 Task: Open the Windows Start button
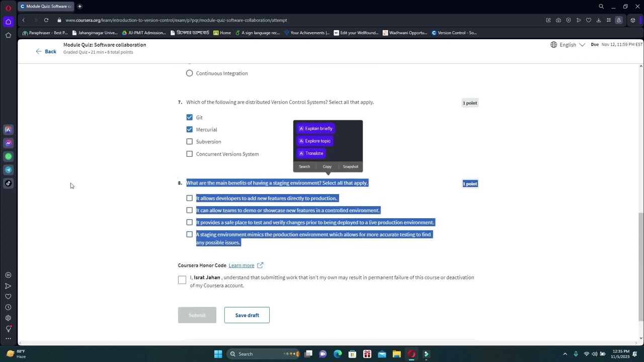pyautogui.click(x=218, y=354)
